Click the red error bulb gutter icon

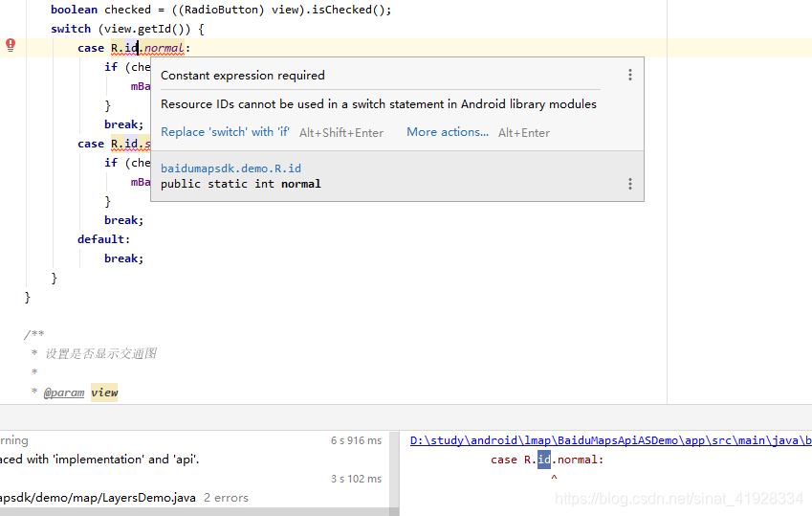11,45
